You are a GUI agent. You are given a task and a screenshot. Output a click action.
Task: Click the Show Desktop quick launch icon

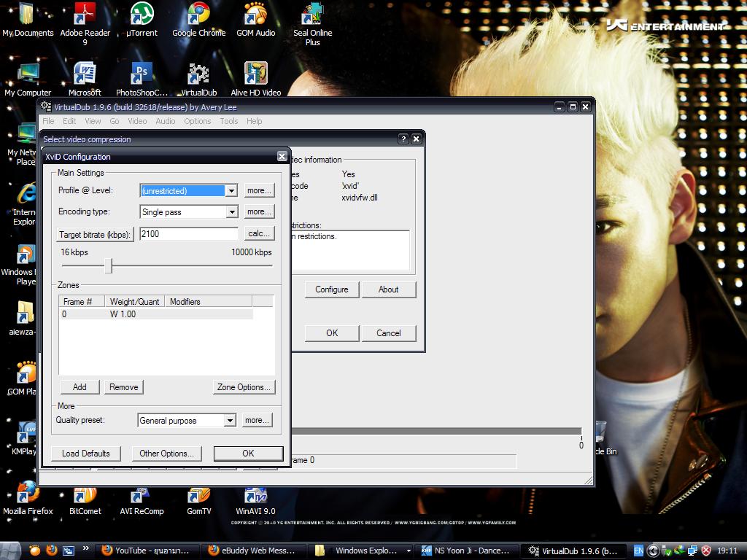tap(68, 551)
